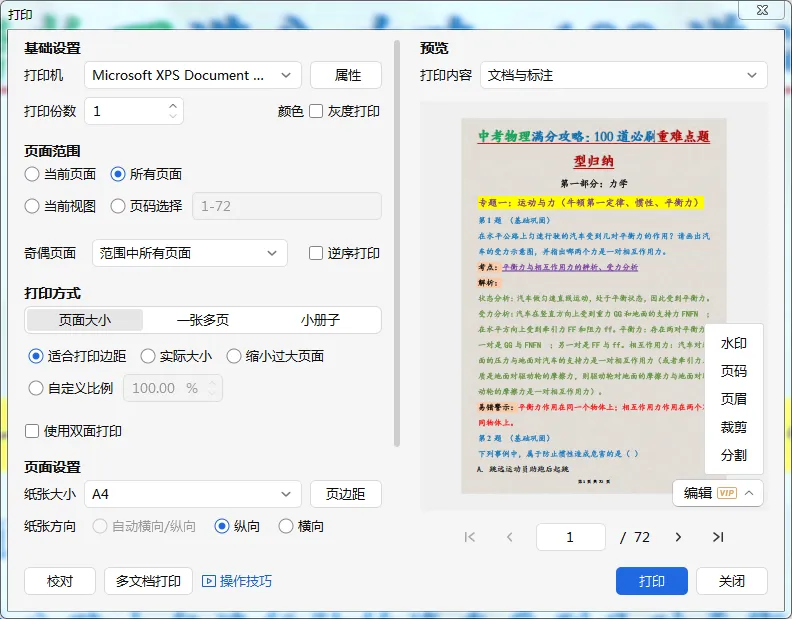The width and height of the screenshot is (792, 619).
Task: Click the 操作技巧 video icon
Action: (x=209, y=581)
